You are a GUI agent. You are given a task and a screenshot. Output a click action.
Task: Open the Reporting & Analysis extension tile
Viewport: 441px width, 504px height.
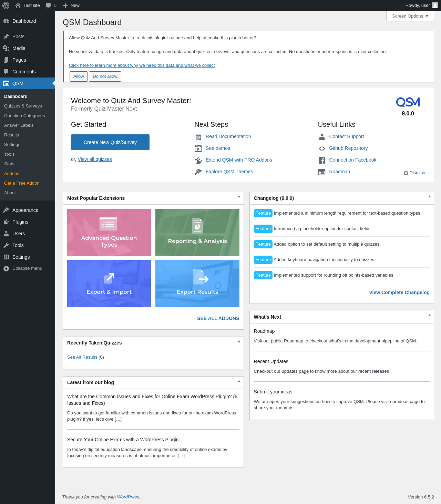(197, 233)
